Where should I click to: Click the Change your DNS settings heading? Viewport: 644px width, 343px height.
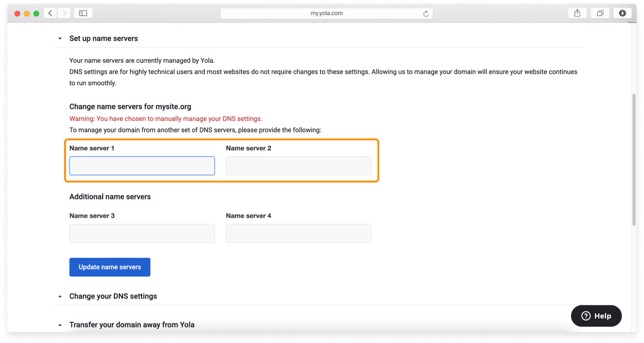pyautogui.click(x=113, y=296)
